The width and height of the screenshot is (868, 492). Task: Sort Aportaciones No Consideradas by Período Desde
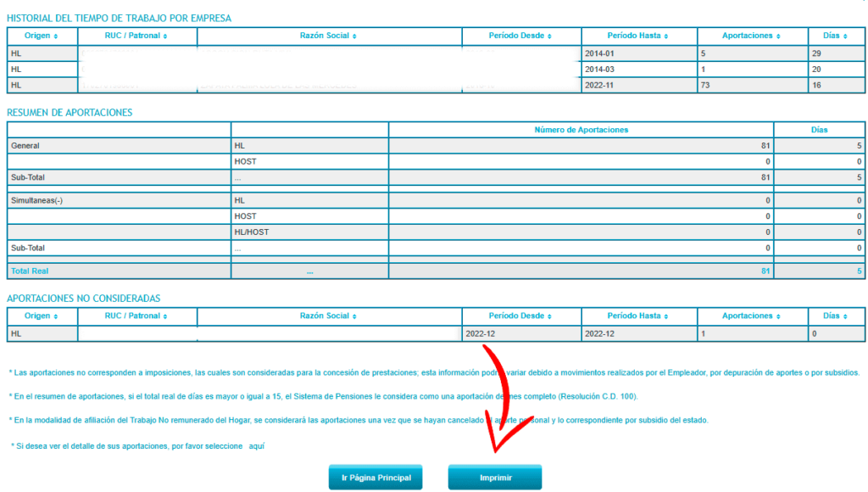(x=521, y=316)
